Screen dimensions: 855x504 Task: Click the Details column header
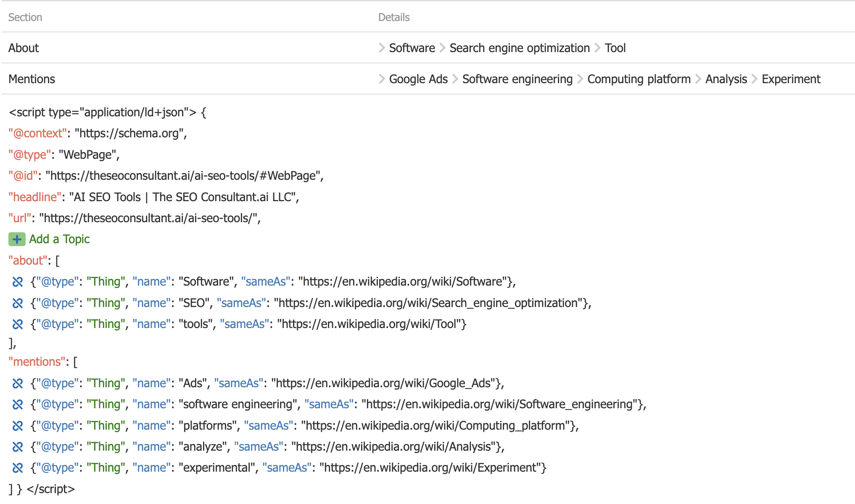click(393, 17)
